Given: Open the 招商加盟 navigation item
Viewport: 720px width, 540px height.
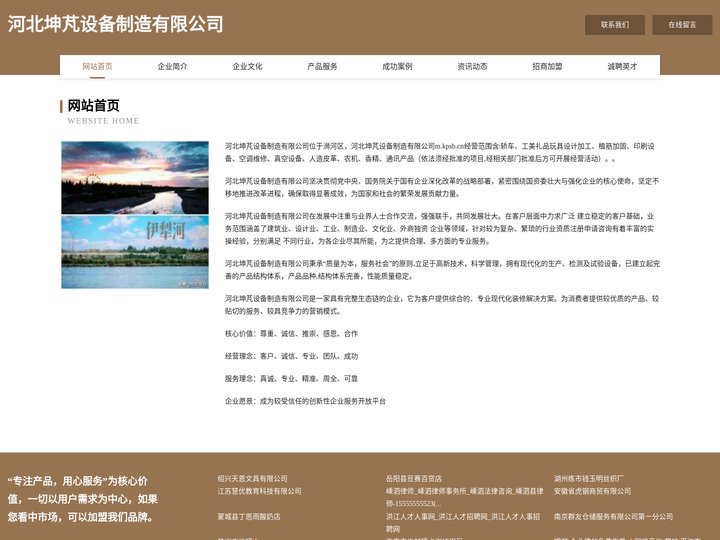Looking at the screenshot, I should (547, 67).
